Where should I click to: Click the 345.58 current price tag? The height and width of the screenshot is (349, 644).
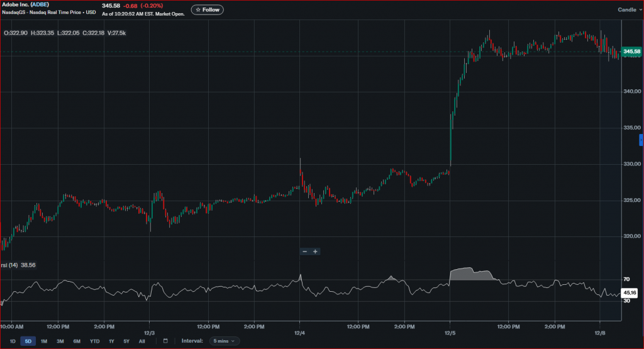point(631,51)
